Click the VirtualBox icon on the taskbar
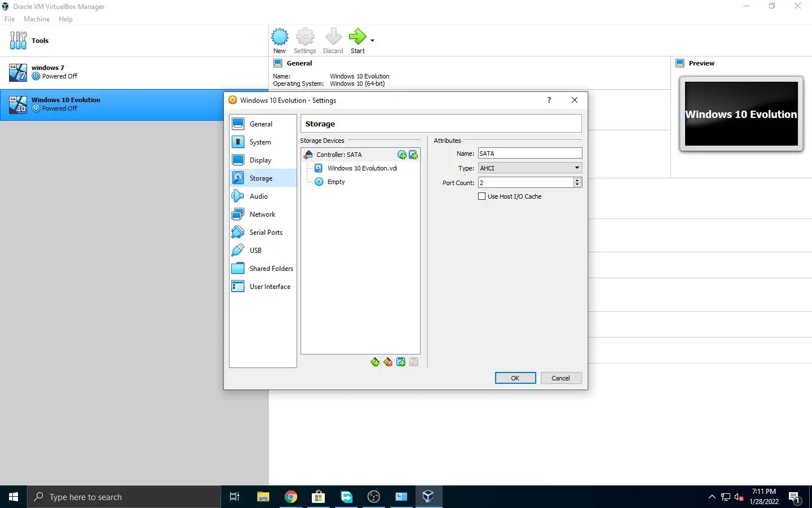This screenshot has height=508, width=812. [428, 497]
